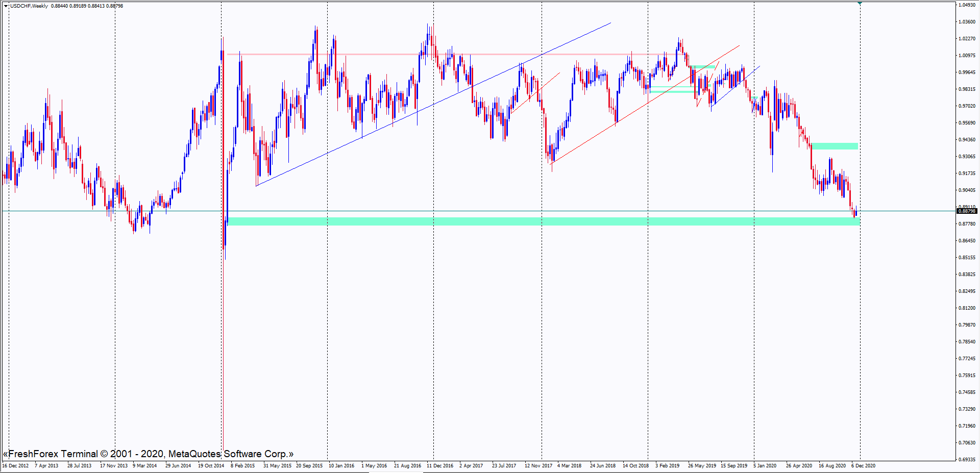Click the 0.69335 price at scale bottom
This screenshot has height=473, width=980.
tap(967, 459)
